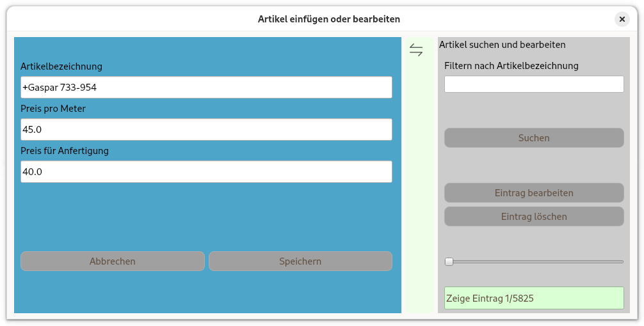
Task: Click the Artikel suchen und bearbeiten heading
Action: (x=502, y=45)
